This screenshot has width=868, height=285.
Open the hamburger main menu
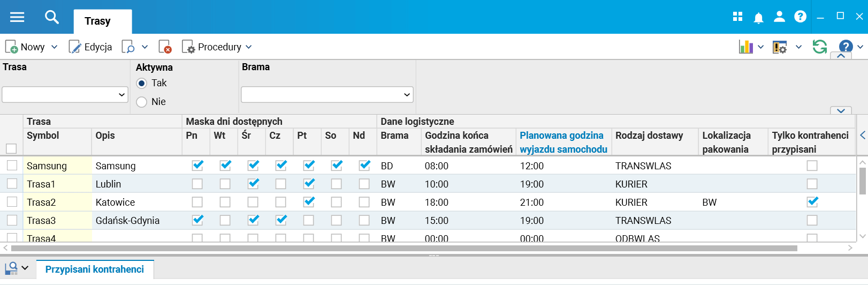click(17, 17)
